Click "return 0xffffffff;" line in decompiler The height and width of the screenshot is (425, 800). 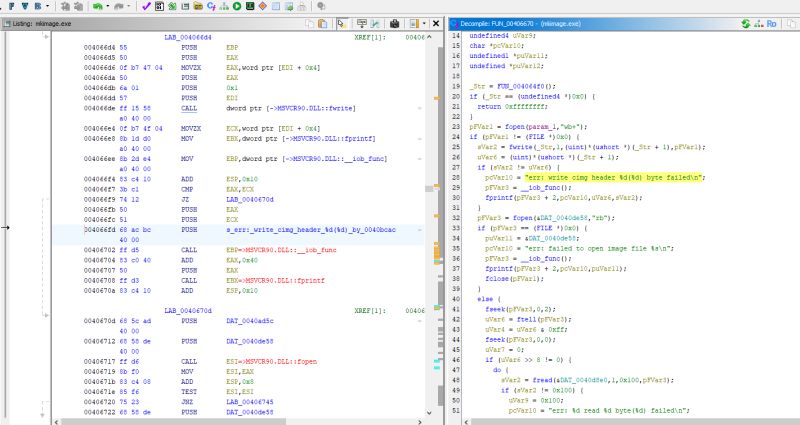(512, 107)
